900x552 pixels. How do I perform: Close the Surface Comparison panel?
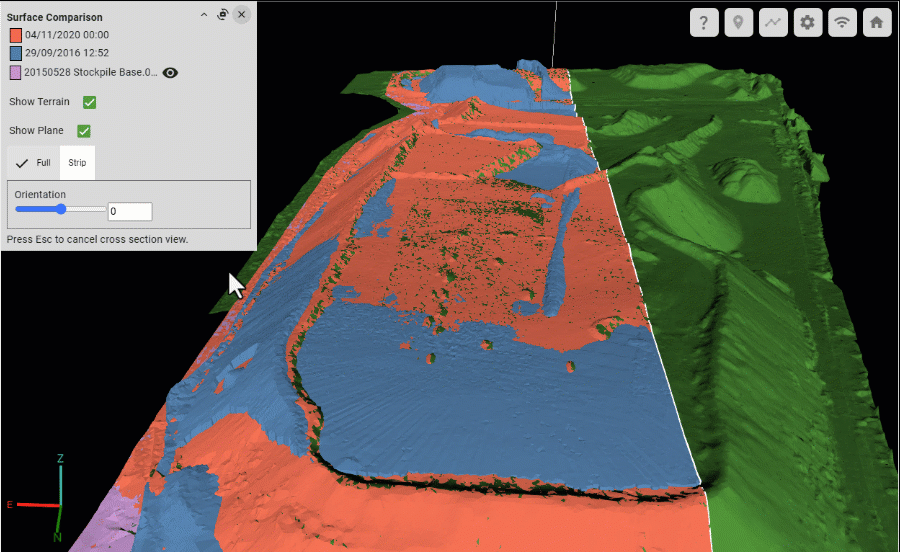coord(242,15)
